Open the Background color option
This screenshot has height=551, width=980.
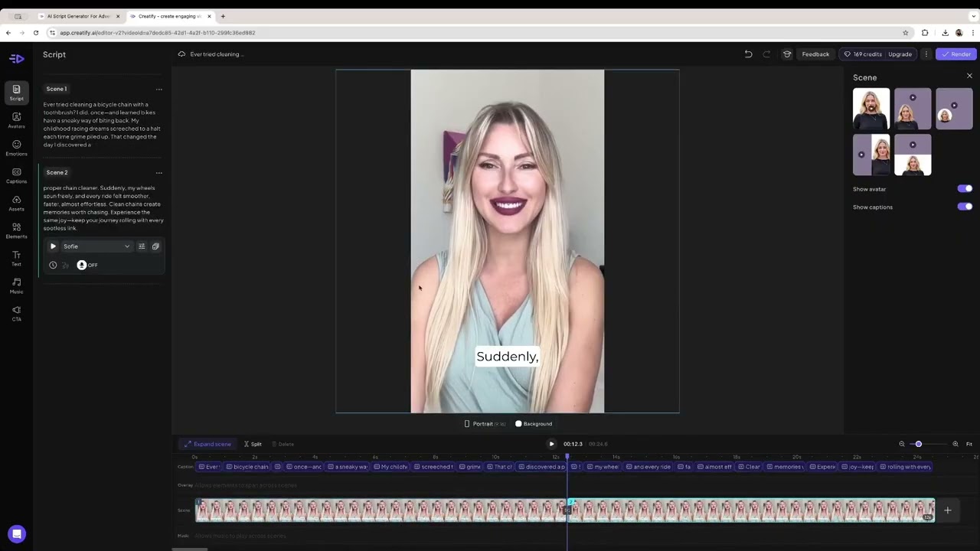(534, 424)
